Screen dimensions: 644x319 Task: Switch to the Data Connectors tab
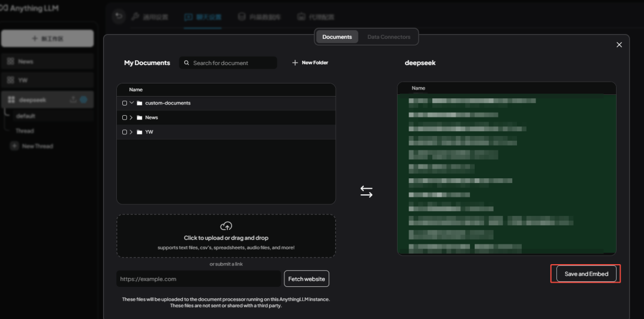(389, 37)
